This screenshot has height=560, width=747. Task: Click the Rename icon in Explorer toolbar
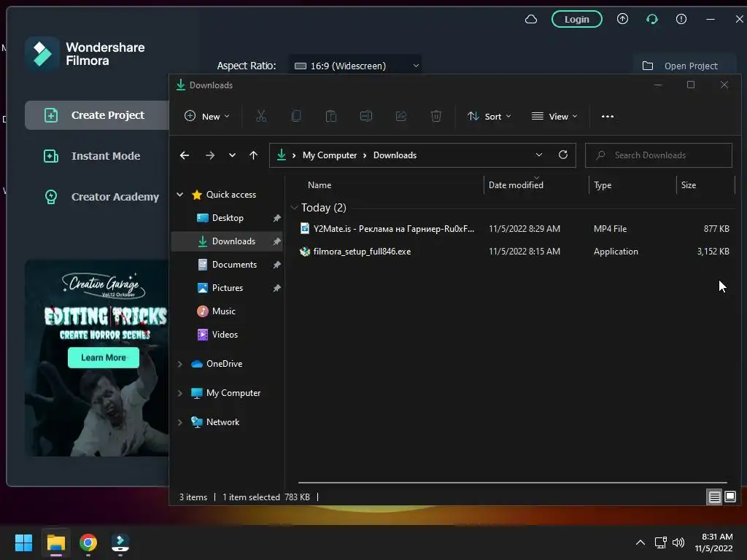click(366, 116)
